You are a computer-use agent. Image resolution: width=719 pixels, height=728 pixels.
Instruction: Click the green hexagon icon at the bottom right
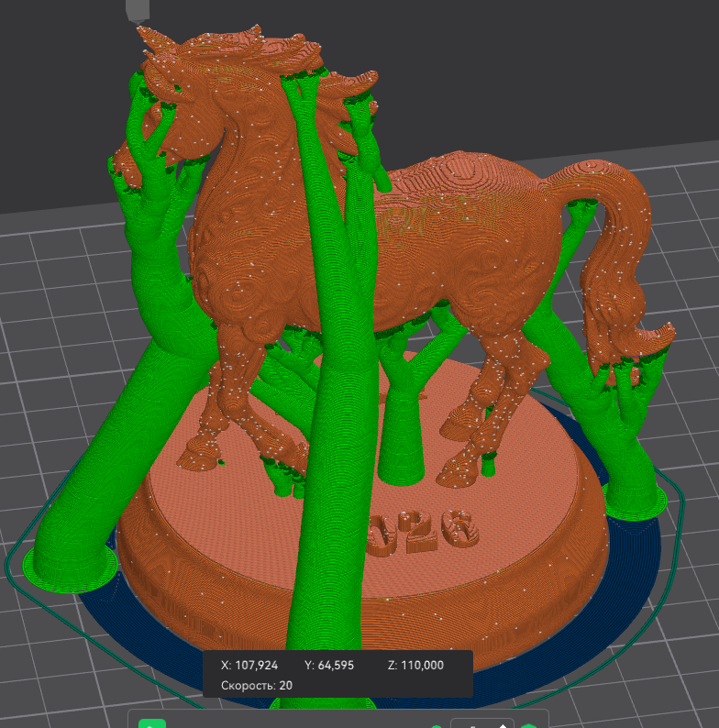[x=528, y=724]
